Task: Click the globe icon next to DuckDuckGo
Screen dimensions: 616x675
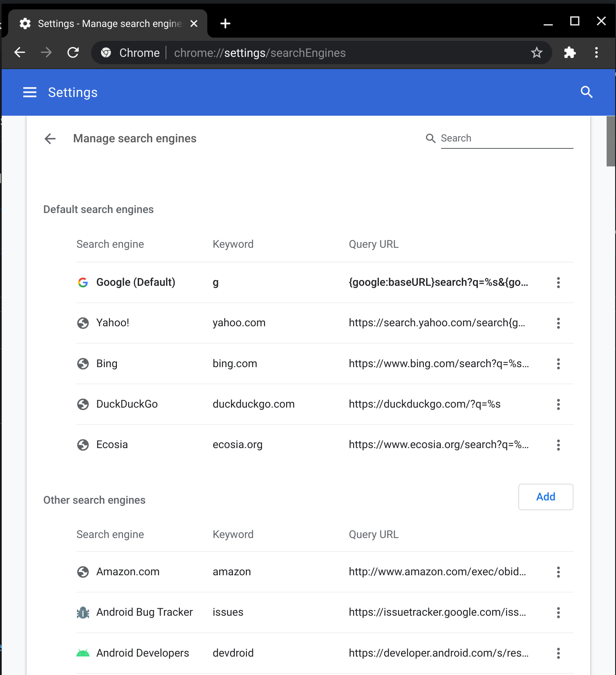Action: click(83, 404)
